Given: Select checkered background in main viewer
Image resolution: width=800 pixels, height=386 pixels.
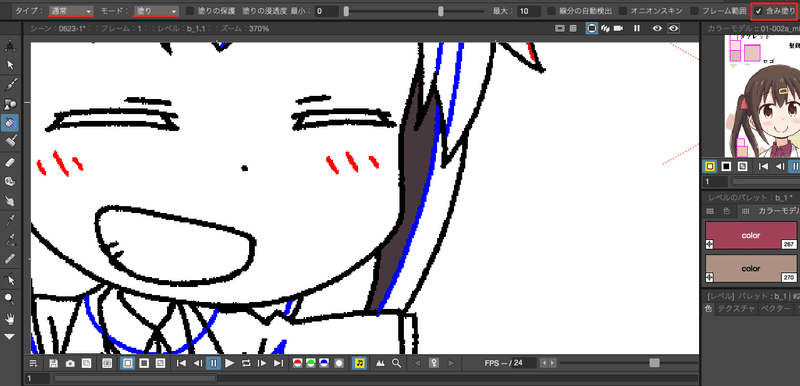Looking at the screenshot, I should (x=161, y=363).
